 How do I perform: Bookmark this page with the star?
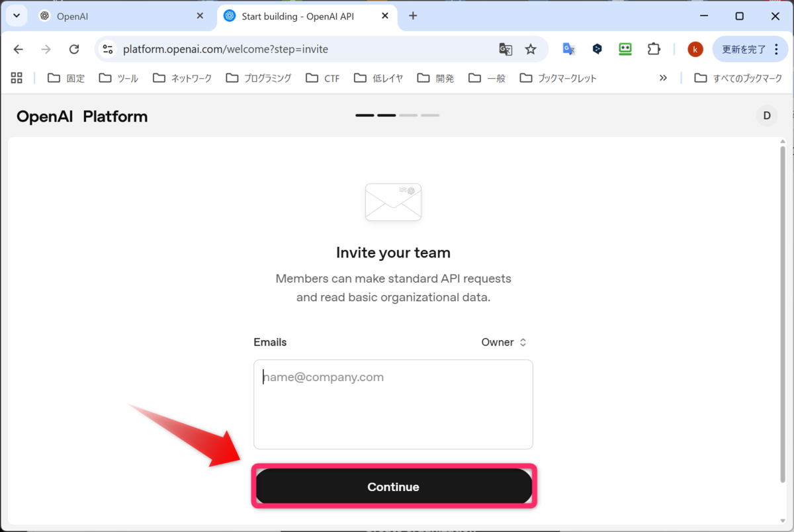(531, 49)
